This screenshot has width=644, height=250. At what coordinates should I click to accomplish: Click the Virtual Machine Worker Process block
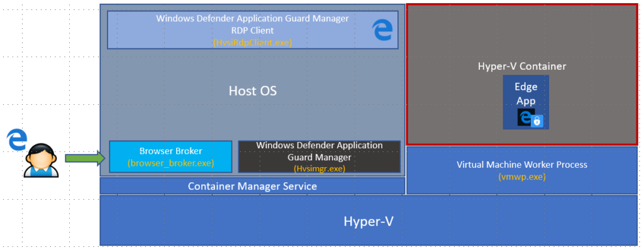[x=521, y=170]
